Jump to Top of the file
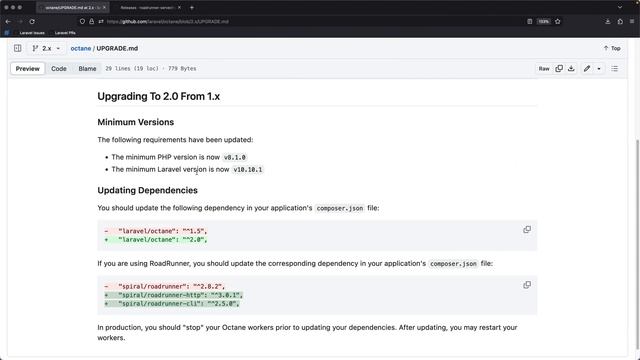The image size is (640, 360). (612, 48)
